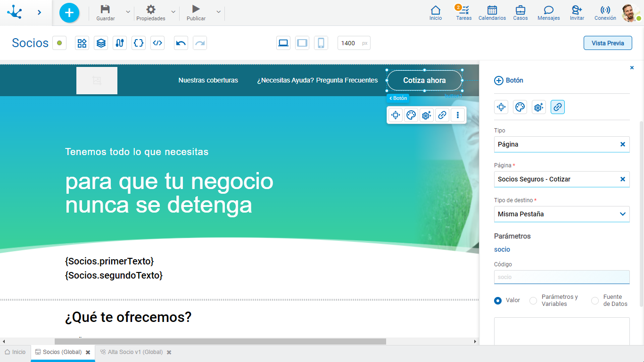Select the Cotiza ahora button
644x362 pixels.
point(424,80)
